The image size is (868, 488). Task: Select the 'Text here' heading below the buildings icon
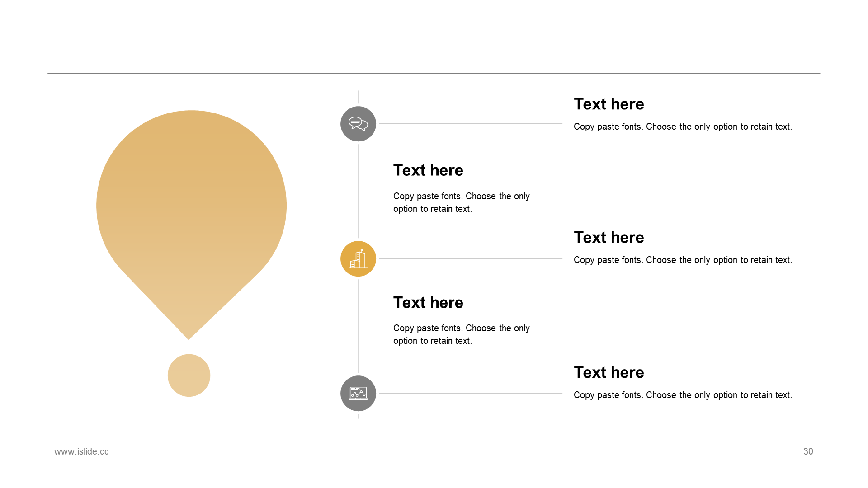pyautogui.click(x=428, y=303)
